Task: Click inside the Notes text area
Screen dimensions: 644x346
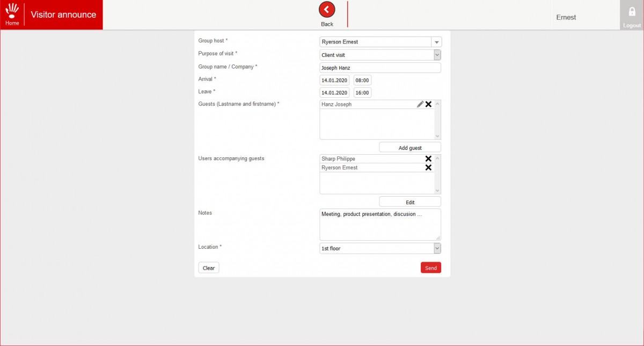Action: point(380,225)
